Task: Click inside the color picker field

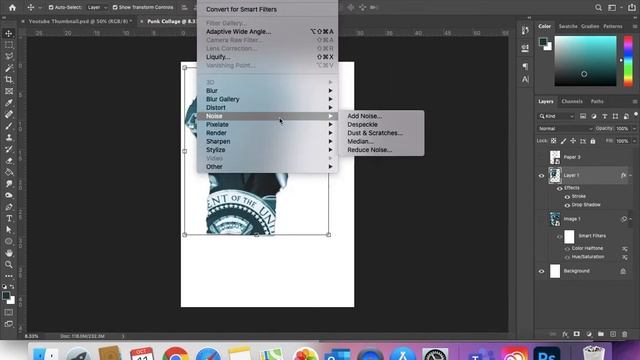Action: pyautogui.click(x=585, y=61)
